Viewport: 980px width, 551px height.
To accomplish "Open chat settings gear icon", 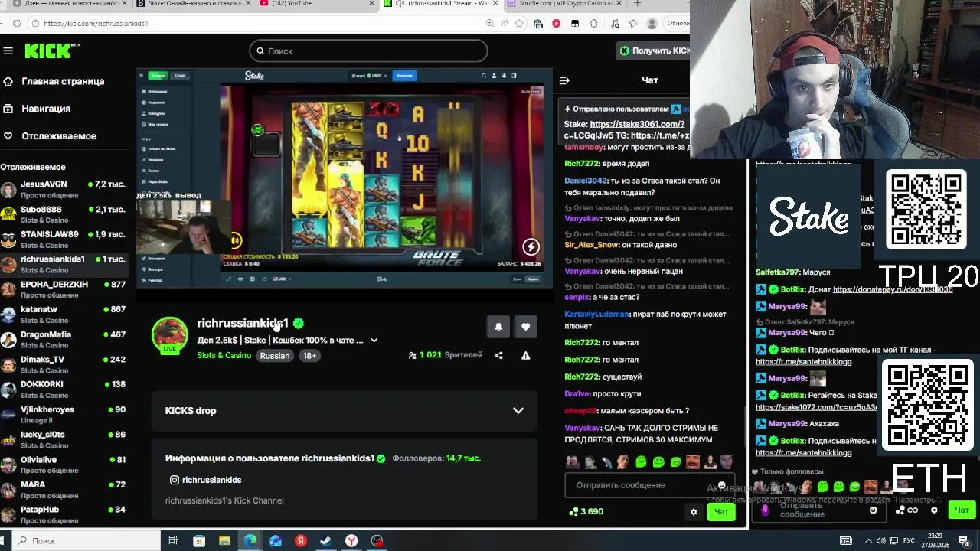I will 694,512.
